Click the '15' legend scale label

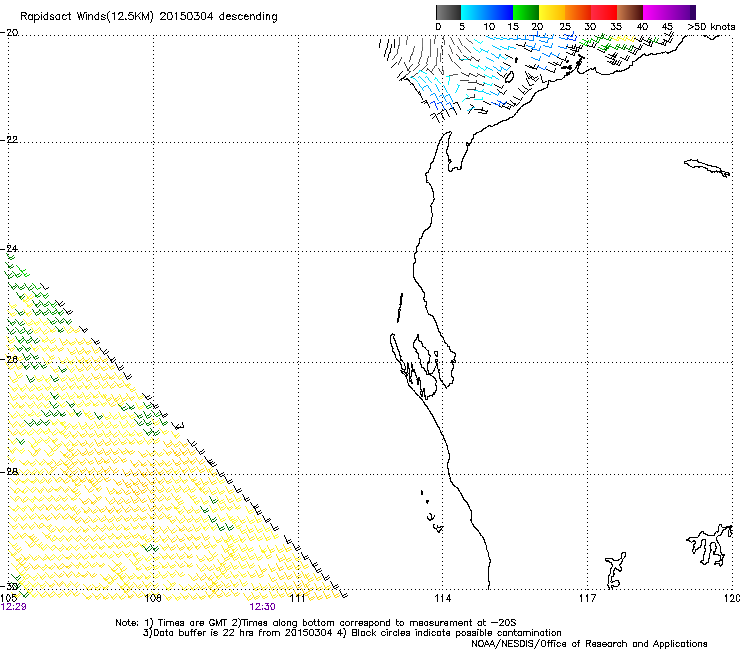pos(513,26)
